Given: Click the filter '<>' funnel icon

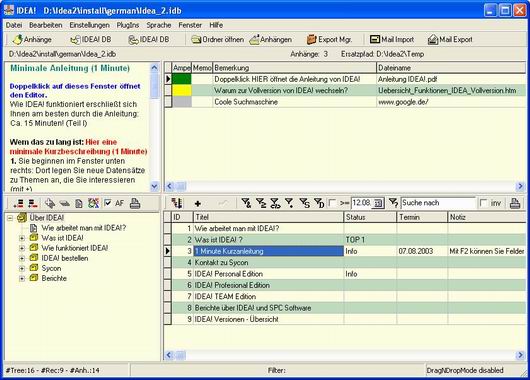Looking at the screenshot, I should [x=275, y=203].
